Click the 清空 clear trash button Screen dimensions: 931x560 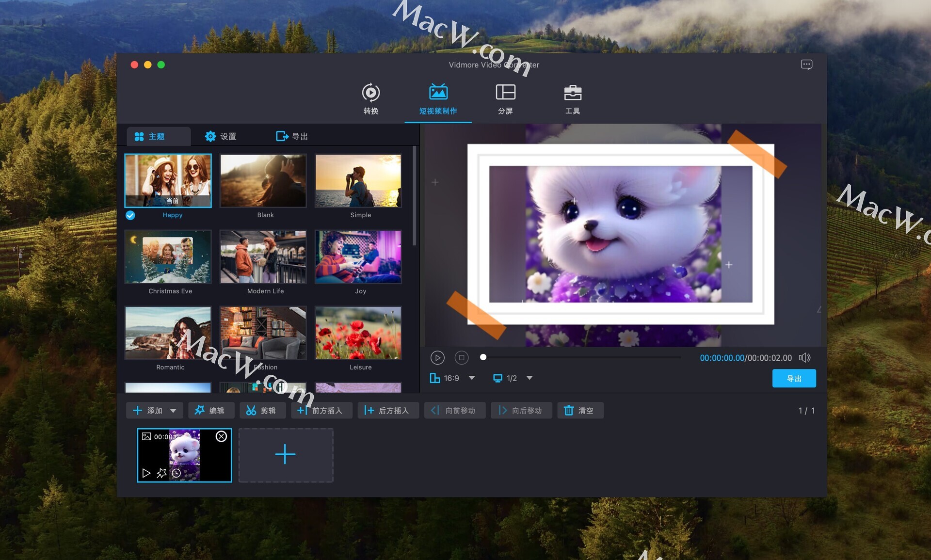580,411
